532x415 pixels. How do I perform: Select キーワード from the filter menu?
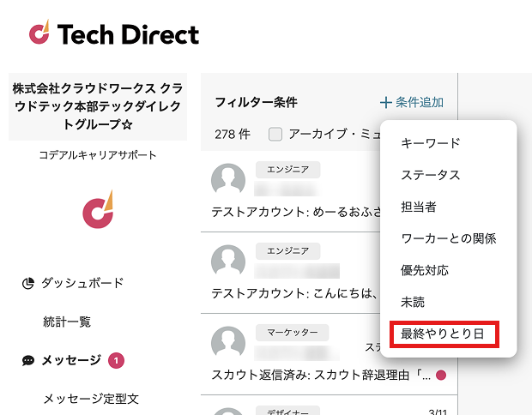pyautogui.click(x=430, y=143)
